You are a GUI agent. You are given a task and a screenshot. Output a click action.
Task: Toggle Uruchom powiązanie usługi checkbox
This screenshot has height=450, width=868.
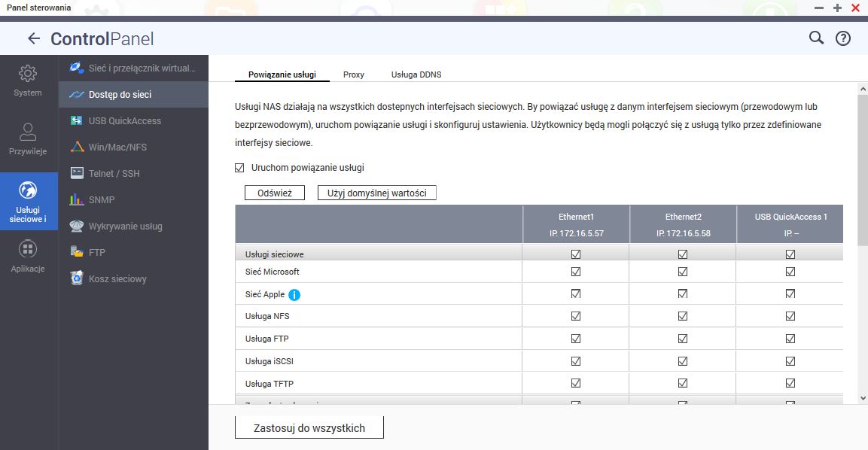click(x=239, y=168)
